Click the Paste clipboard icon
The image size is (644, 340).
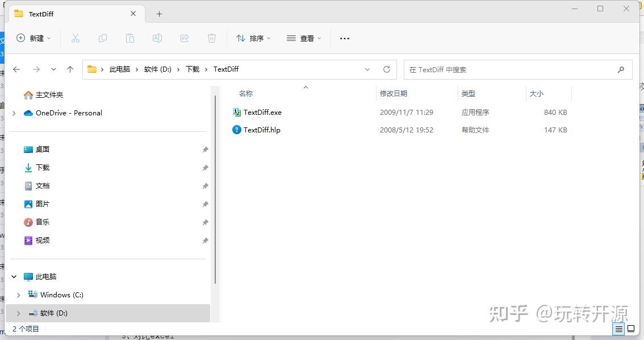130,38
